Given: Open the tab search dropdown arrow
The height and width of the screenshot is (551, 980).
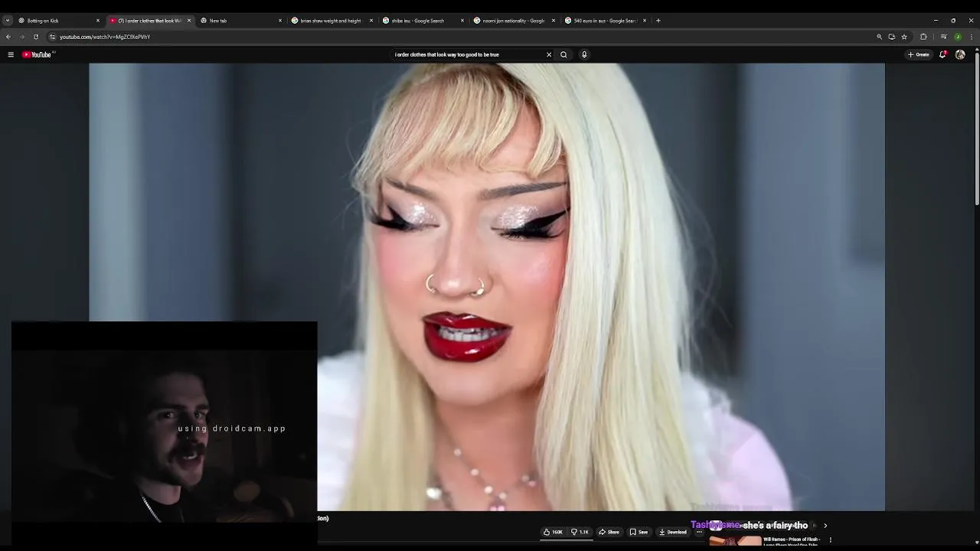Looking at the screenshot, I should point(7,21).
